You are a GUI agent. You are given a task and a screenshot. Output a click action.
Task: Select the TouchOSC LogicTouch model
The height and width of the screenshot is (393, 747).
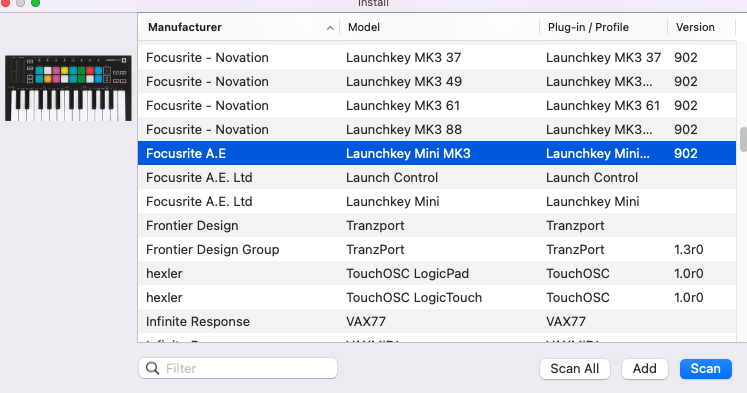click(414, 297)
